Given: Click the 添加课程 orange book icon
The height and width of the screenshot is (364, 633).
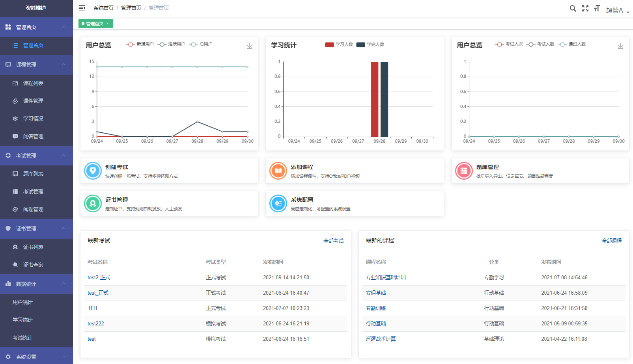Looking at the screenshot, I should pos(278,171).
